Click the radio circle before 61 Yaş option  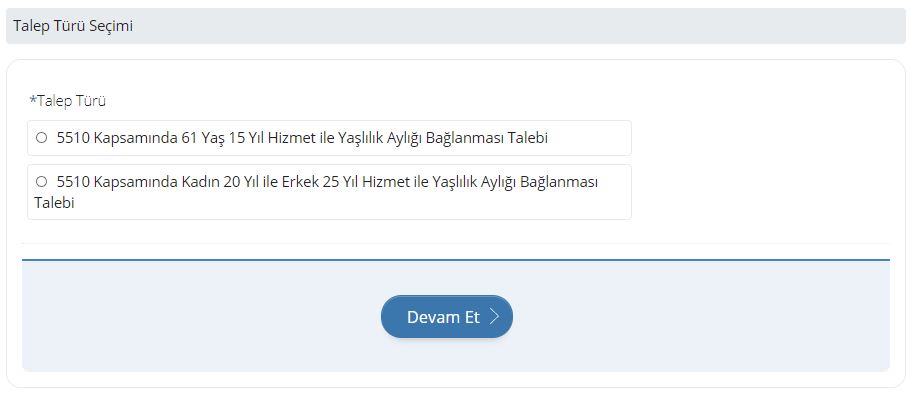41,138
